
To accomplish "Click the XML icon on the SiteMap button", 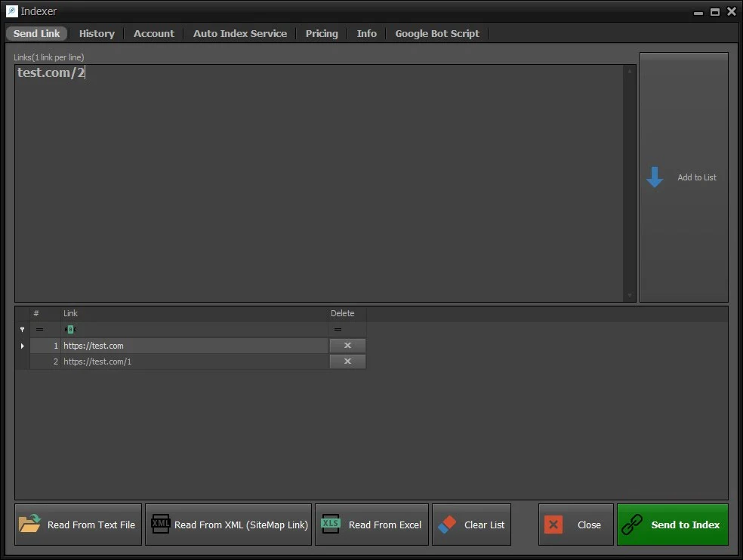I will click(160, 524).
